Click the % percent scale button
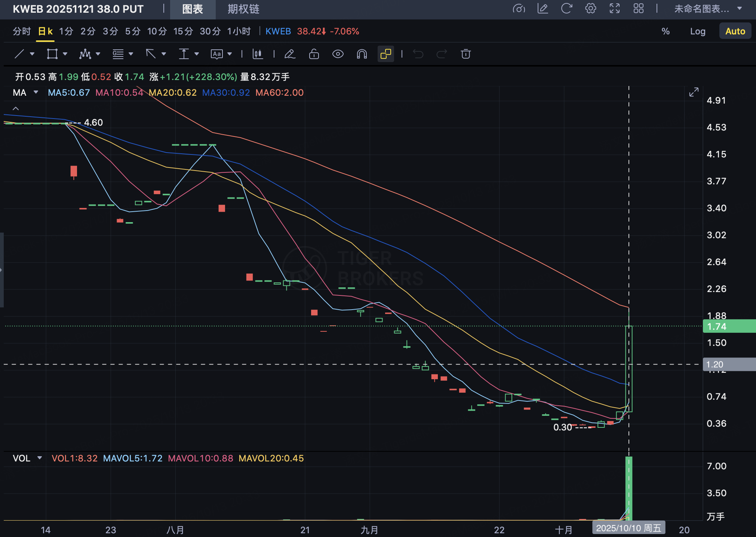756x537 pixels. point(666,31)
